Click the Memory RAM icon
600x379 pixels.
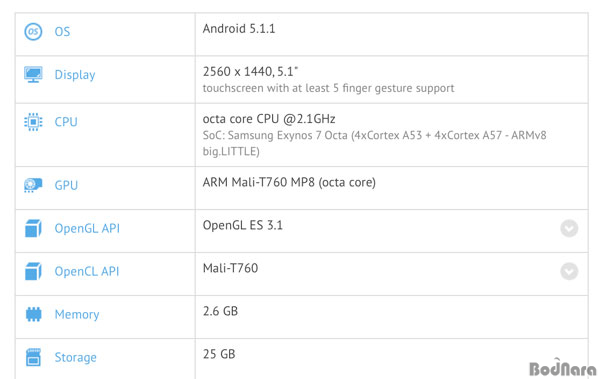33,314
